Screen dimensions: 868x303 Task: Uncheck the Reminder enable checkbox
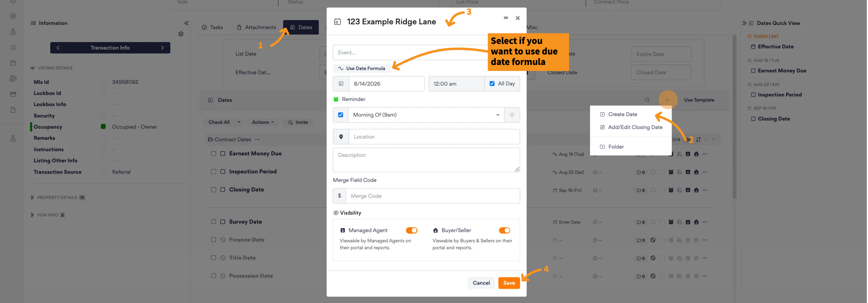(x=341, y=115)
